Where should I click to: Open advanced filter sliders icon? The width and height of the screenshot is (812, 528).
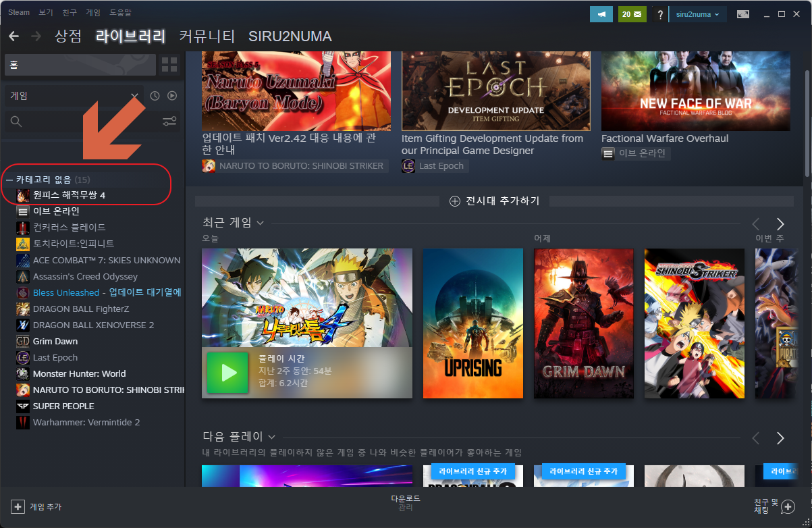click(x=169, y=122)
